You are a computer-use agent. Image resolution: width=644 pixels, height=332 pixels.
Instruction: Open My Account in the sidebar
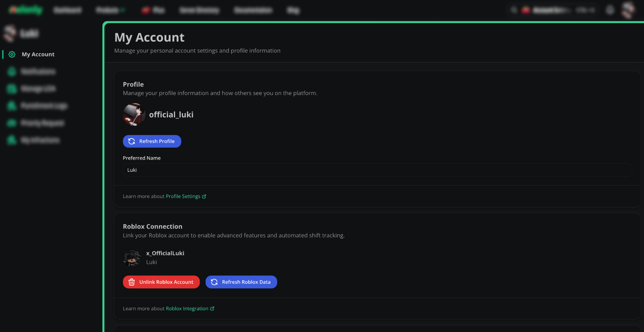coord(38,54)
